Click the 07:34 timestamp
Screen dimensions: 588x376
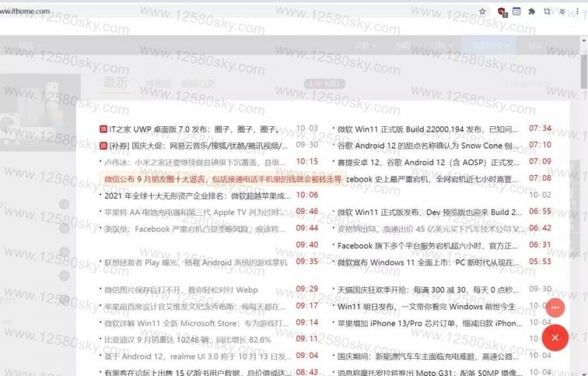coord(540,128)
